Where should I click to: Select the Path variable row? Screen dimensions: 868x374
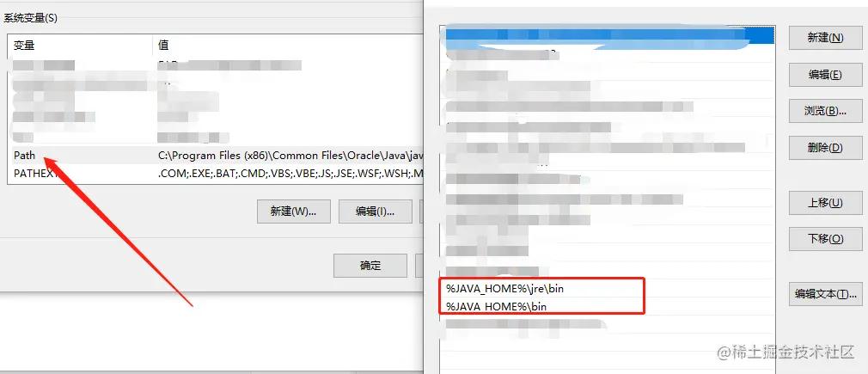click(216, 156)
